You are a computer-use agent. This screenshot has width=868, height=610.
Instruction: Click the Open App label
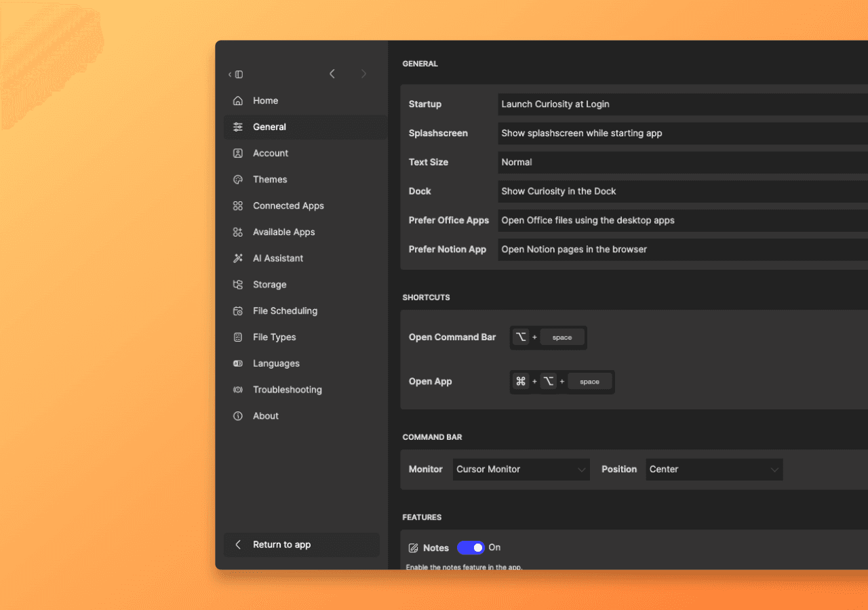tap(431, 382)
